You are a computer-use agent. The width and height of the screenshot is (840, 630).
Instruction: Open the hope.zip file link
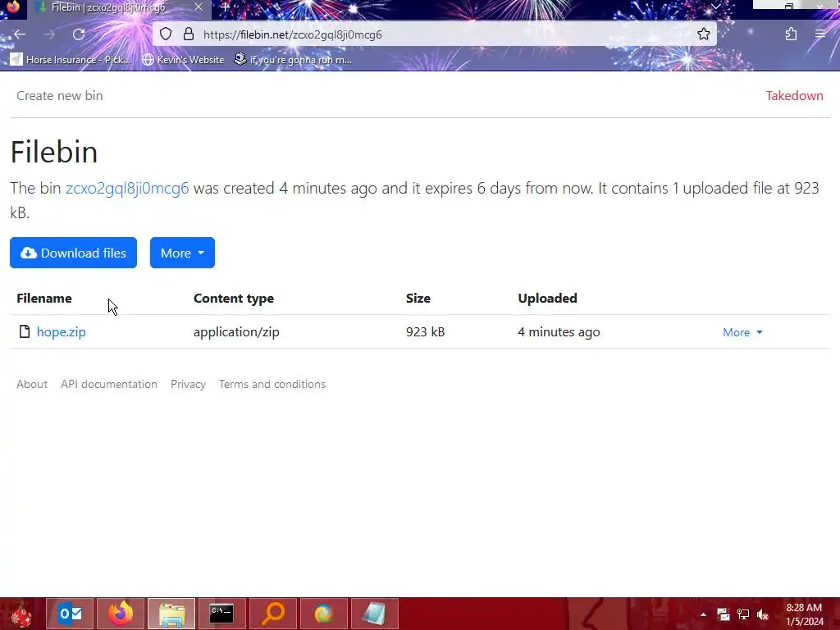(61, 331)
